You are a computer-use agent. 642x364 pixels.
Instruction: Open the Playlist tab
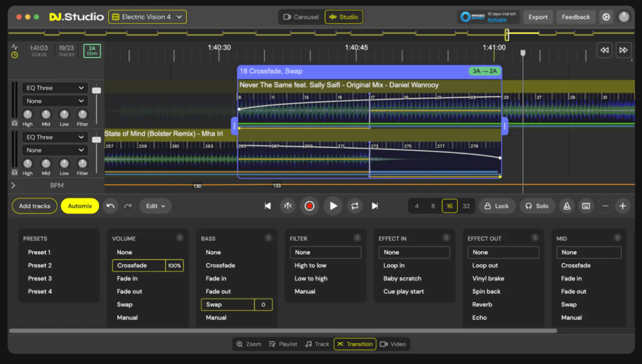[x=283, y=344]
